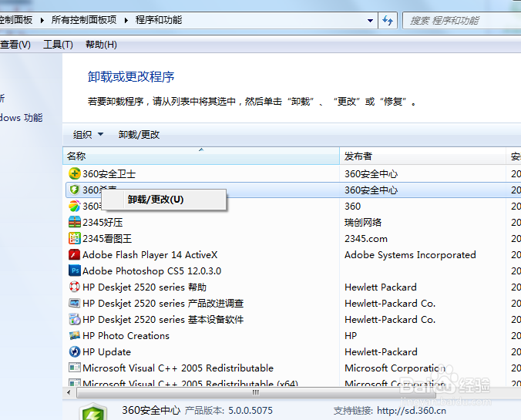Open the 工具(T) menu

(x=58, y=45)
